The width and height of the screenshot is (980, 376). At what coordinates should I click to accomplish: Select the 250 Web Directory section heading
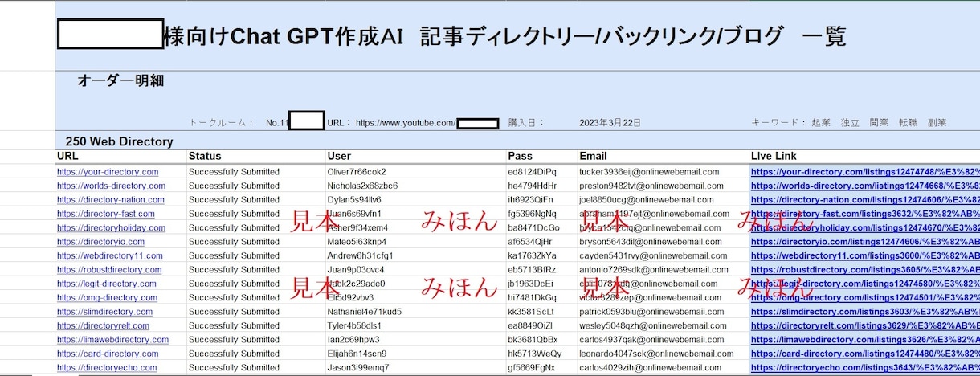coord(120,141)
